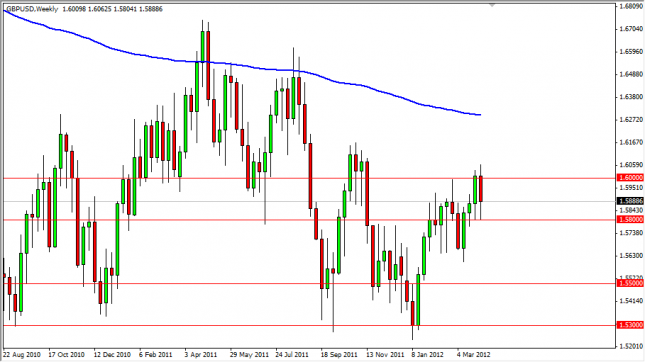Image resolution: width=645 pixels, height=362 pixels.
Task: Click the 1.67040 price axis value
Action: [631, 29]
